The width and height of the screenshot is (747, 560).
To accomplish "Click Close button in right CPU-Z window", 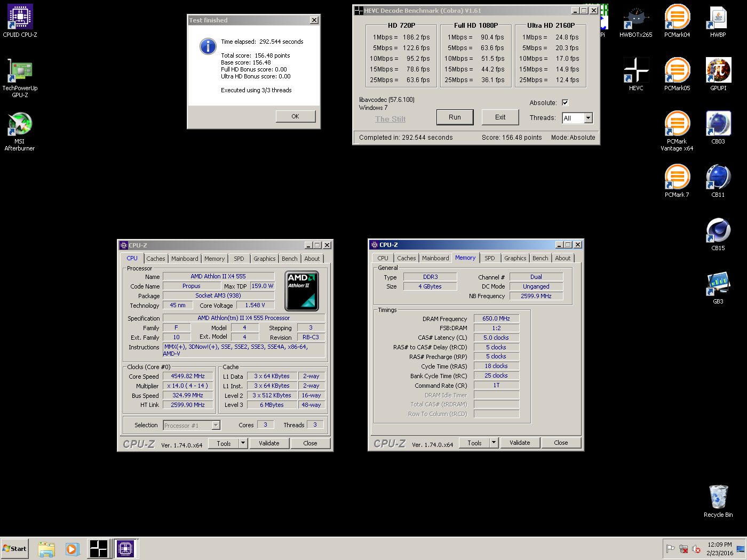I will [x=561, y=443].
